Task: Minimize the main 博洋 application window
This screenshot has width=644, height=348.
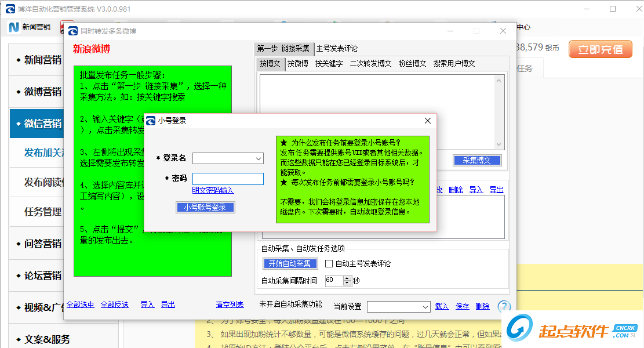Action: [x=587, y=9]
